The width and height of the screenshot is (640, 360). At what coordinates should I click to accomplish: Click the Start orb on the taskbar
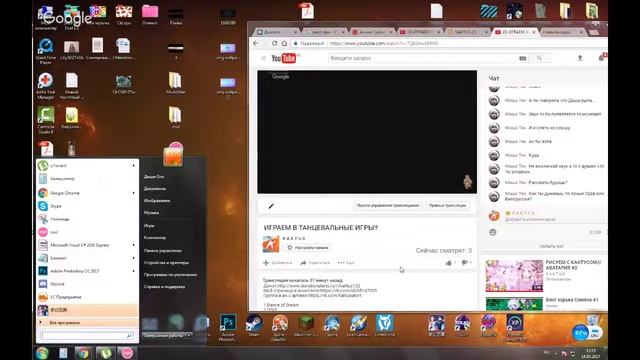click(42, 353)
